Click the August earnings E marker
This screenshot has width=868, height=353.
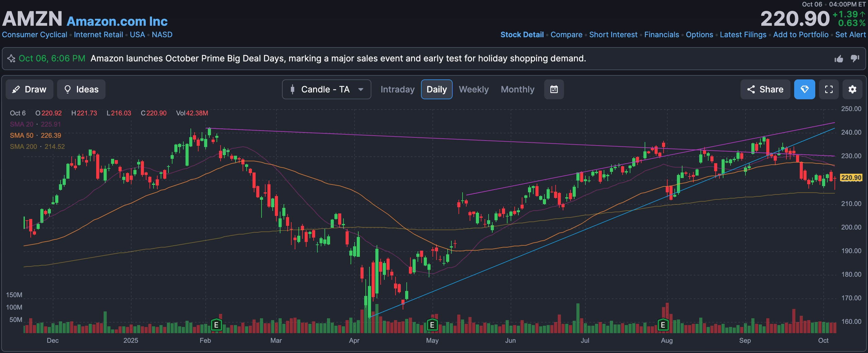click(x=663, y=325)
